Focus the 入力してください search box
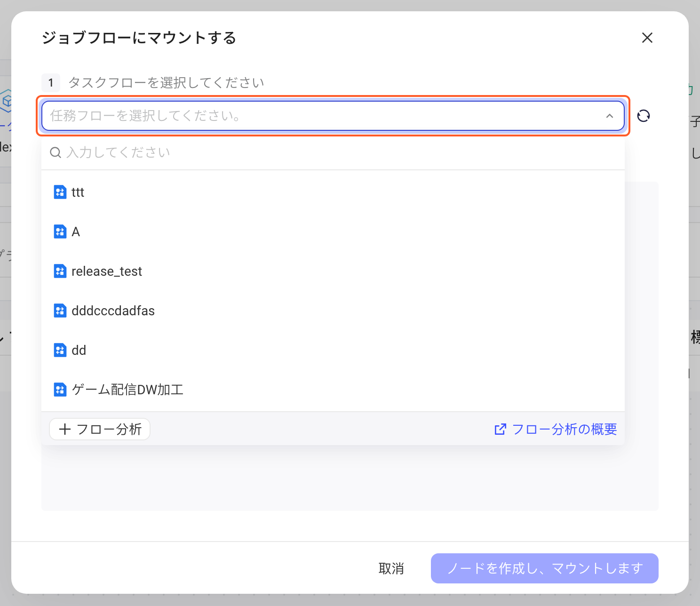The height and width of the screenshot is (606, 700). 333,152
